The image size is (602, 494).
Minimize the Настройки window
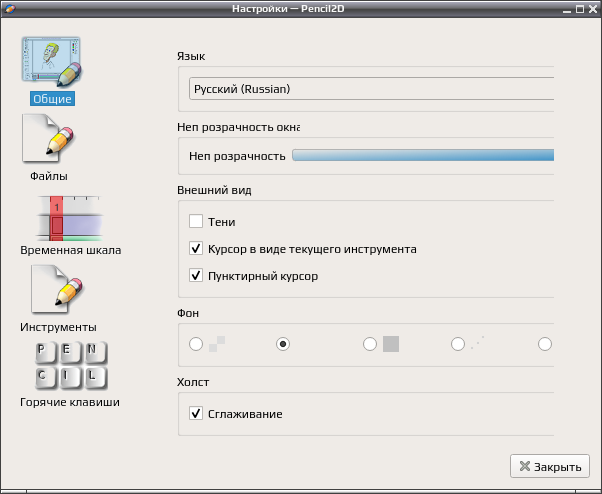567,10
